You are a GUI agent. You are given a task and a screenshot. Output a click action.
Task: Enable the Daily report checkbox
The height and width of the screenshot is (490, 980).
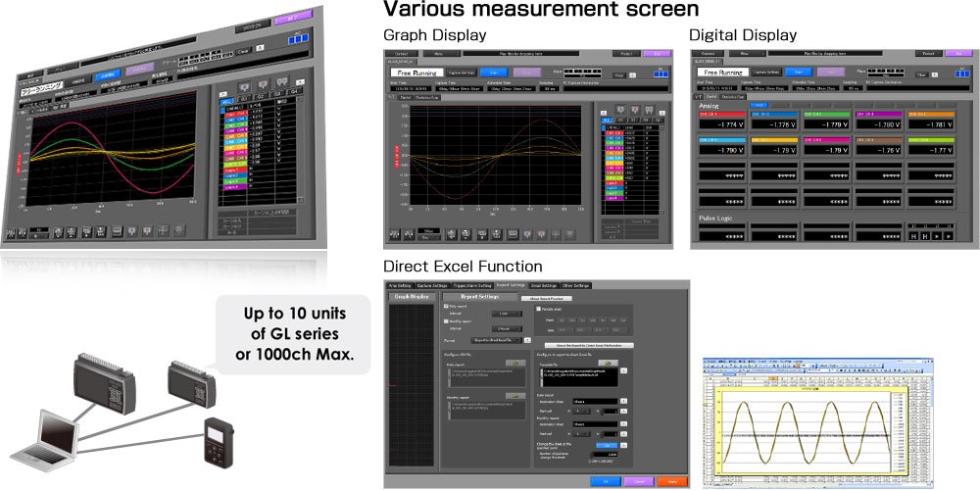(446, 306)
